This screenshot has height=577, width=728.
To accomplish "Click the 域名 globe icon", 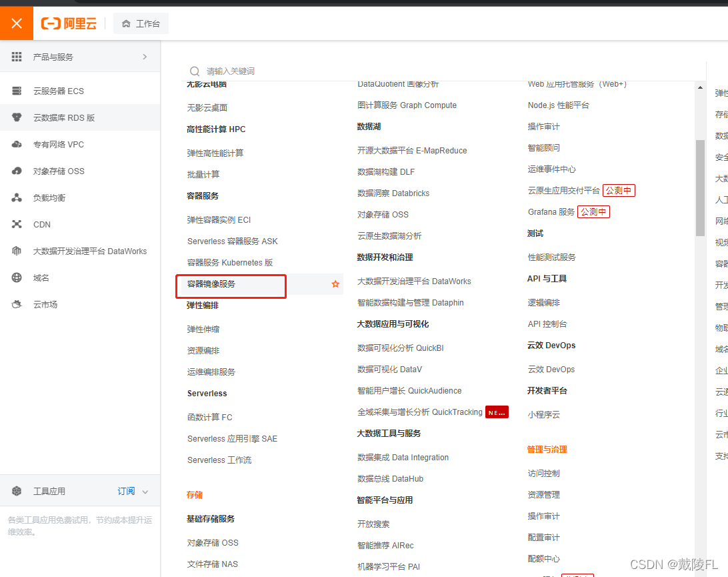I will (17, 277).
